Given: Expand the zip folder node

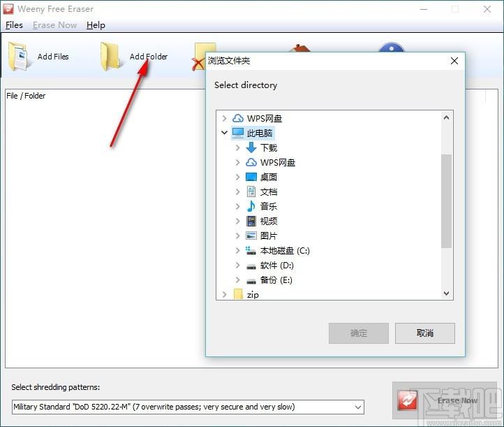Looking at the screenshot, I should [224, 294].
